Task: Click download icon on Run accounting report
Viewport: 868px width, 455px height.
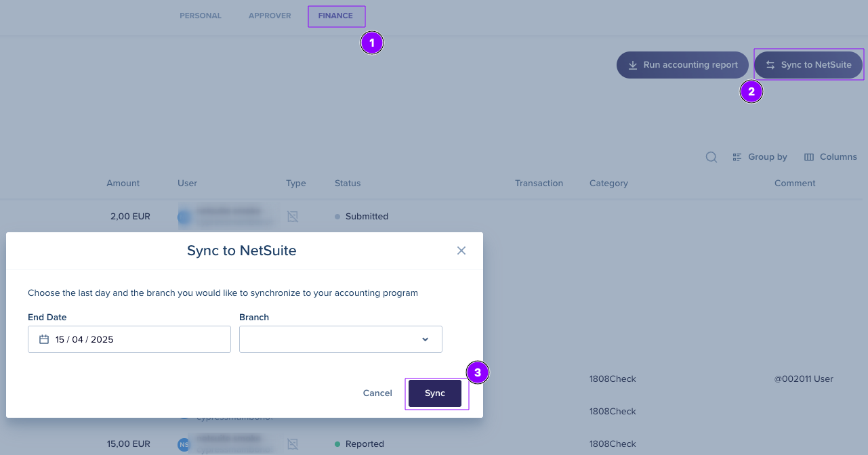Action: 633,65
